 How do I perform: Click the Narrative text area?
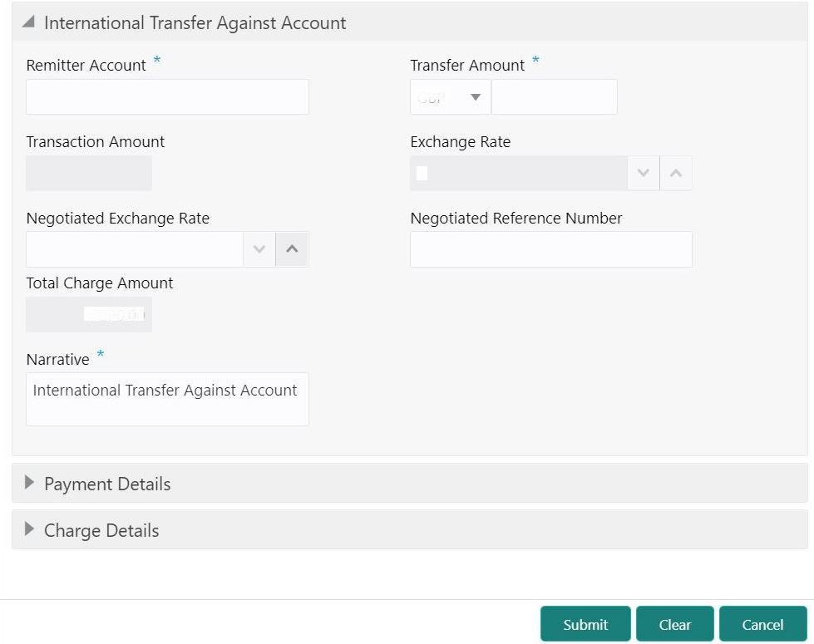click(x=167, y=399)
